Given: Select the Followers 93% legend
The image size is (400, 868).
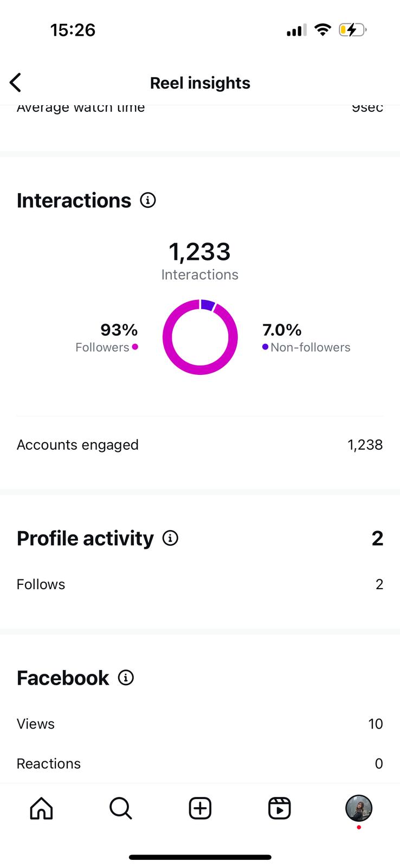Looking at the screenshot, I should tap(107, 337).
